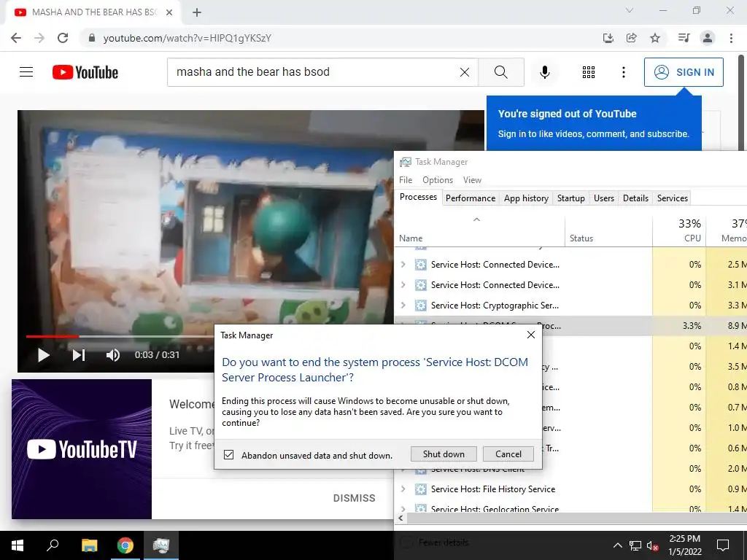Play the paused video
Viewport: 747px width, 560px height.
(x=43, y=355)
